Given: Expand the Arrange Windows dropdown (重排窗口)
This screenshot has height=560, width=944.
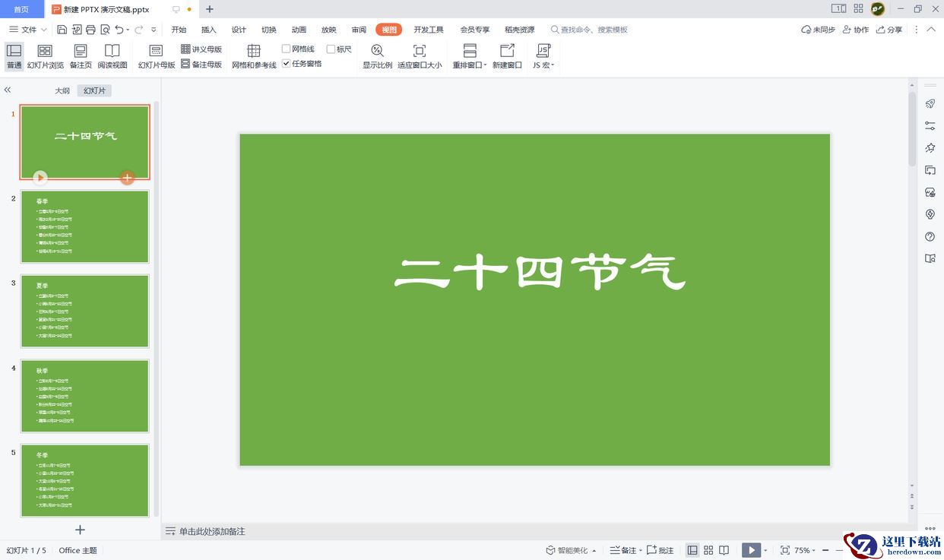Looking at the screenshot, I should click(x=470, y=65).
